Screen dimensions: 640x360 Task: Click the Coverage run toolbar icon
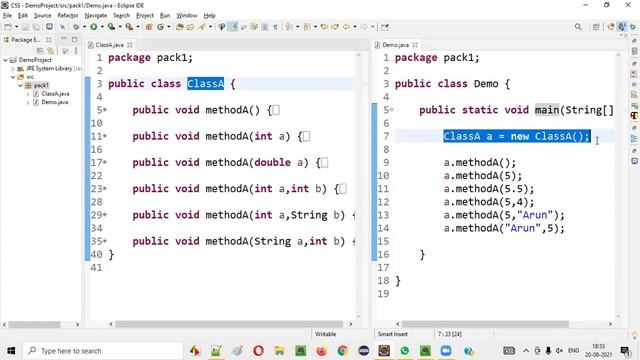[111, 27]
